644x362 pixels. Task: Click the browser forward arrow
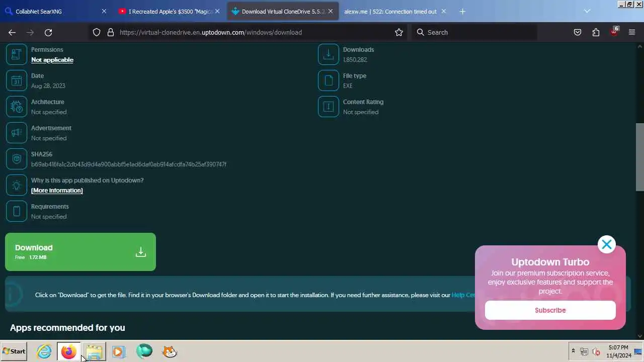[30, 32]
